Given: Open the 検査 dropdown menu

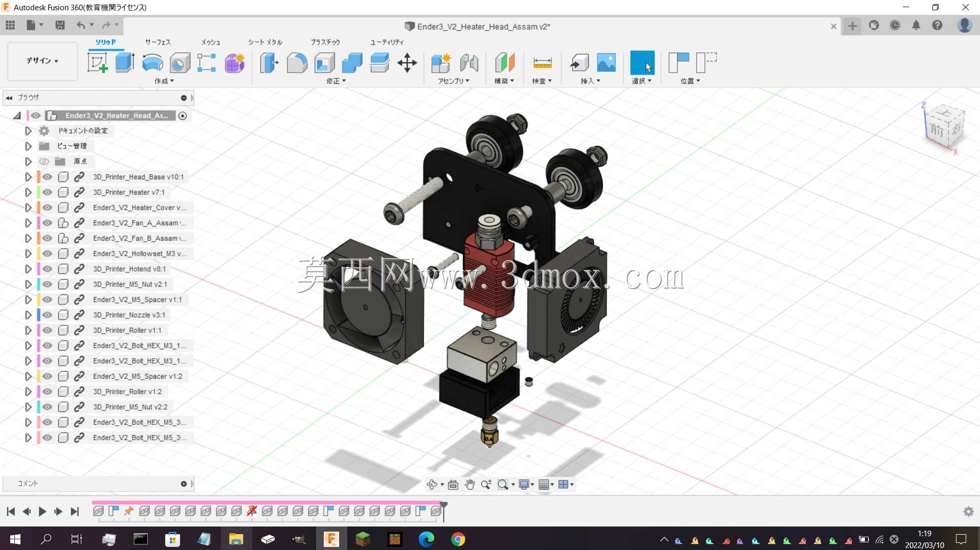Looking at the screenshot, I should point(542,81).
